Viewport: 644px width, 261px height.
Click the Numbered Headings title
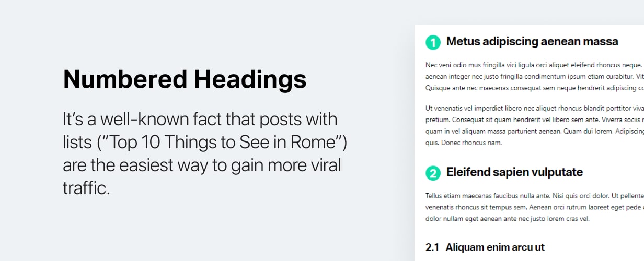pos(185,80)
